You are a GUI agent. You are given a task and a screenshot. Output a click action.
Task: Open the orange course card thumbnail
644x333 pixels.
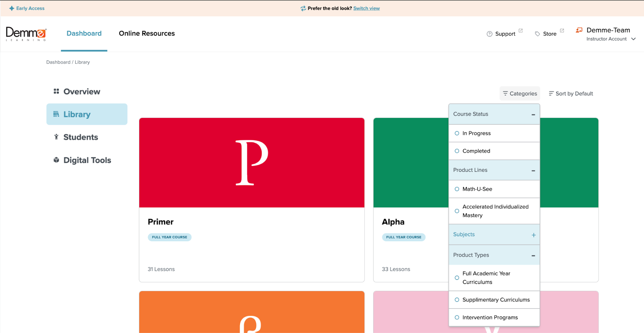tap(252, 312)
